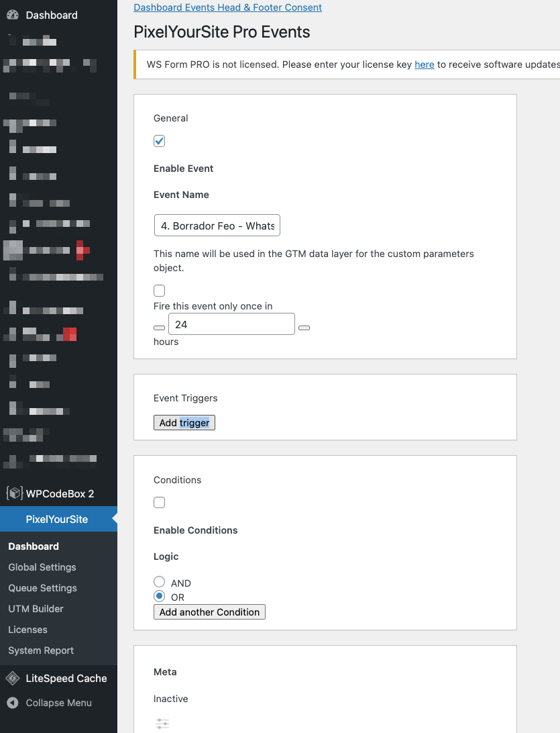560x733 pixels.
Task: Open the System Report submenu item
Action: tap(41, 650)
